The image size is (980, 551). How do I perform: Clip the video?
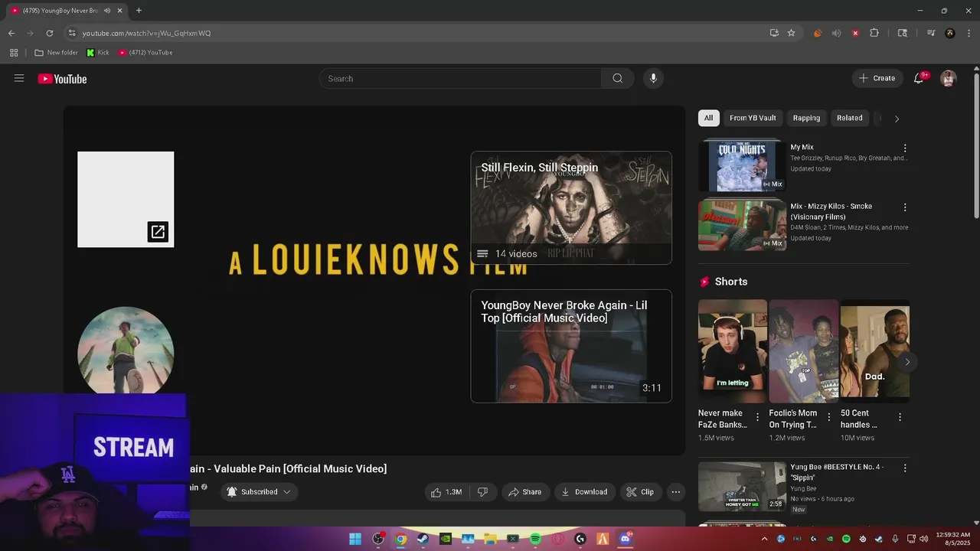pyautogui.click(x=640, y=492)
